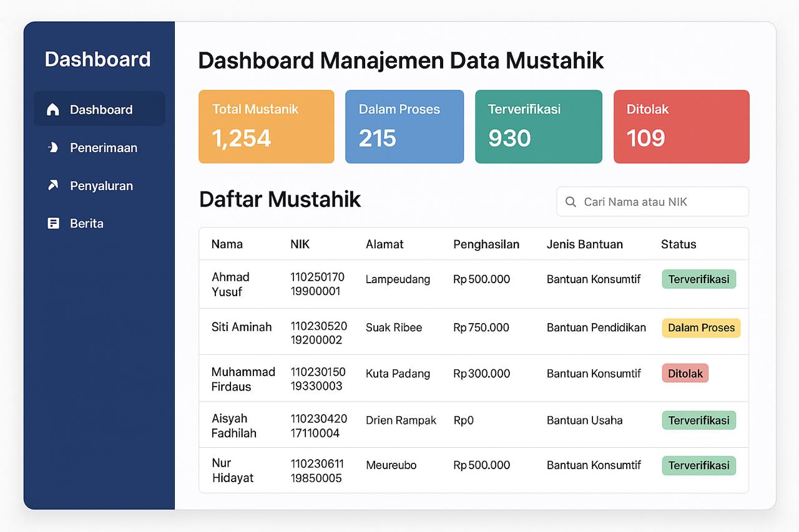Click the search magnifier icon

(x=570, y=202)
